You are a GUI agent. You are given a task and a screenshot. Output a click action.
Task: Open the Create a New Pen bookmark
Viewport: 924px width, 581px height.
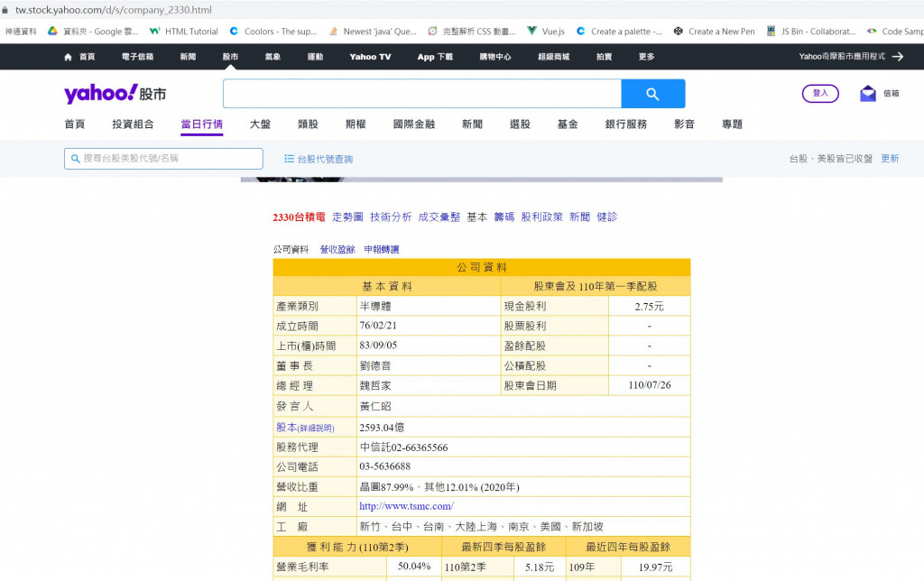715,32
